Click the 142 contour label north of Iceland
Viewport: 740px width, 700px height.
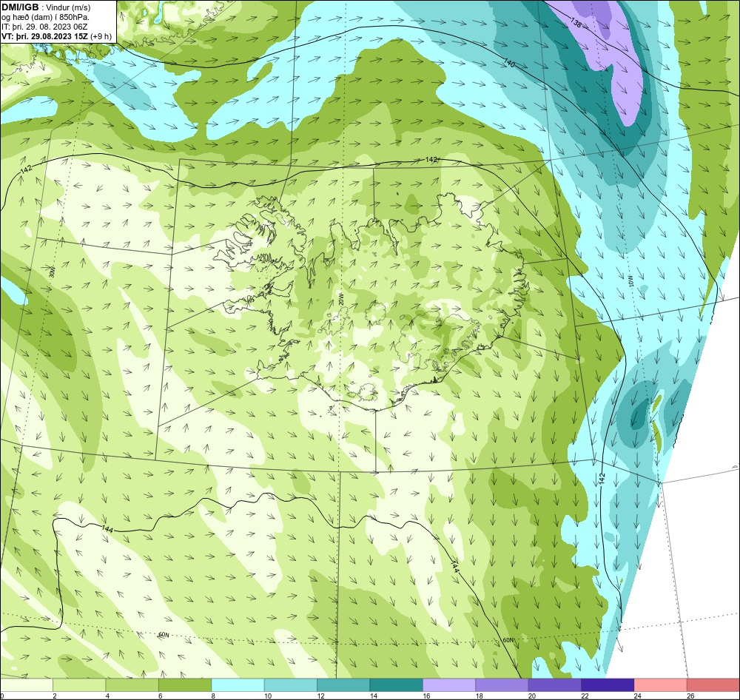[431, 160]
